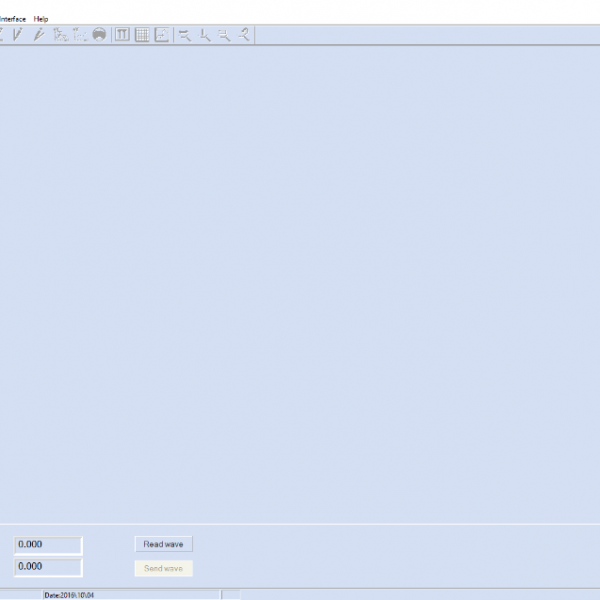Screen dimensions: 600x600
Task: Click the round dome-shaped toolbar icon
Action: pyautogui.click(x=99, y=35)
